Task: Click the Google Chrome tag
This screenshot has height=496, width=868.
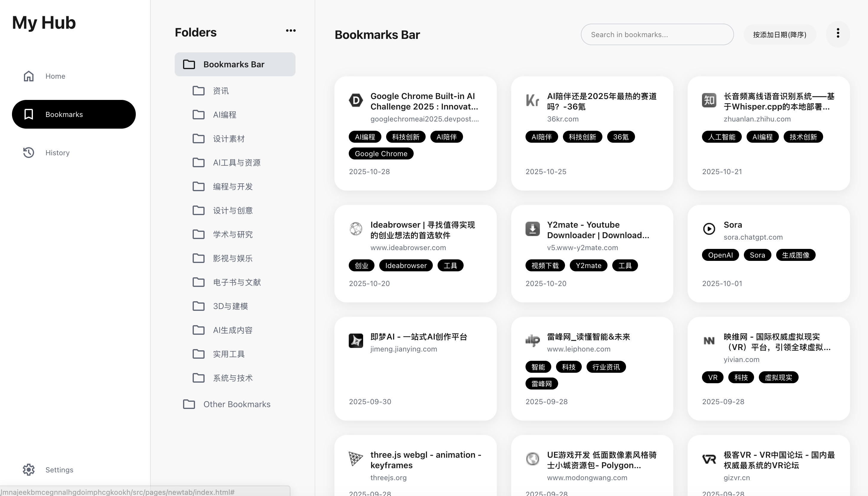Action: pyautogui.click(x=381, y=154)
